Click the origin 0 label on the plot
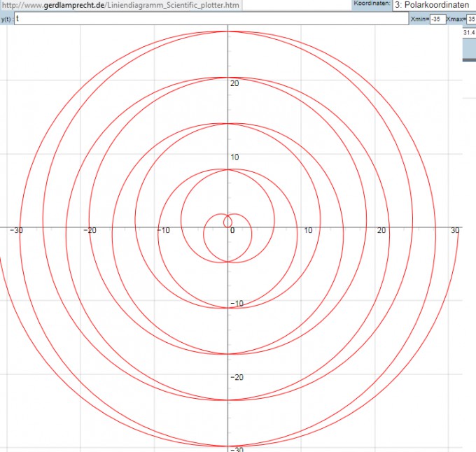 click(231, 231)
